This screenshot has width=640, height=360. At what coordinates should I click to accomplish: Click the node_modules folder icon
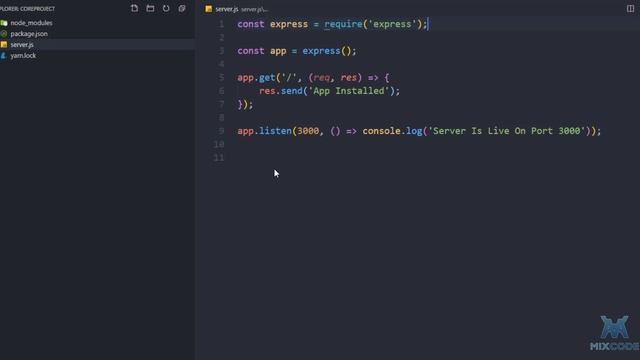coord(4,23)
